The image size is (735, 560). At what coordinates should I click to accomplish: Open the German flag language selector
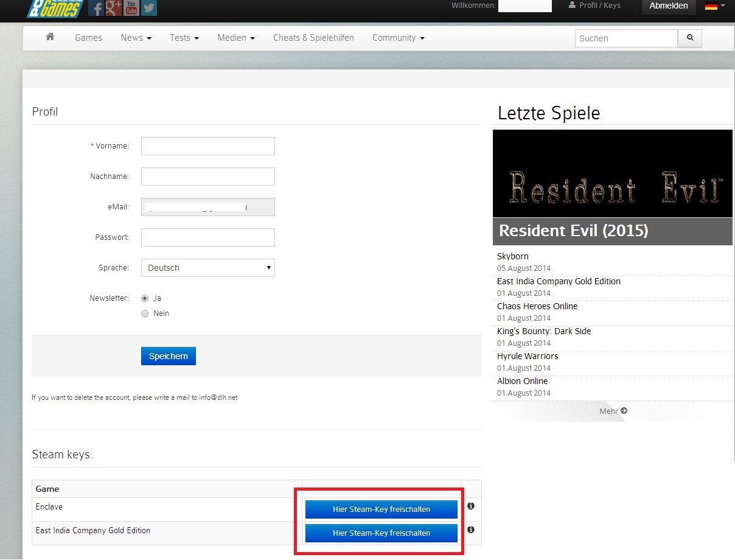pyautogui.click(x=715, y=6)
